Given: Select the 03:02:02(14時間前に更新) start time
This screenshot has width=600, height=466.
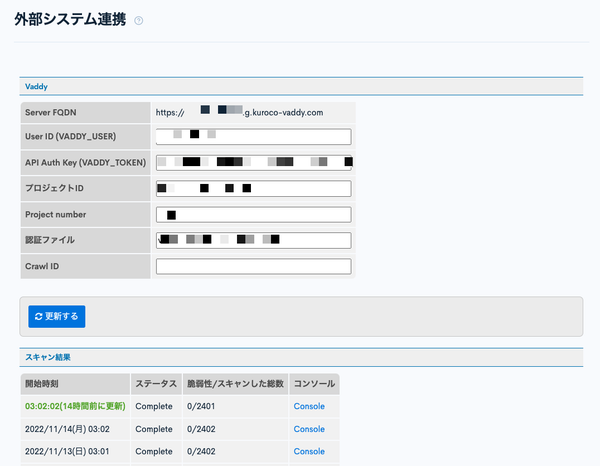Looking at the screenshot, I should pyautogui.click(x=75, y=406).
